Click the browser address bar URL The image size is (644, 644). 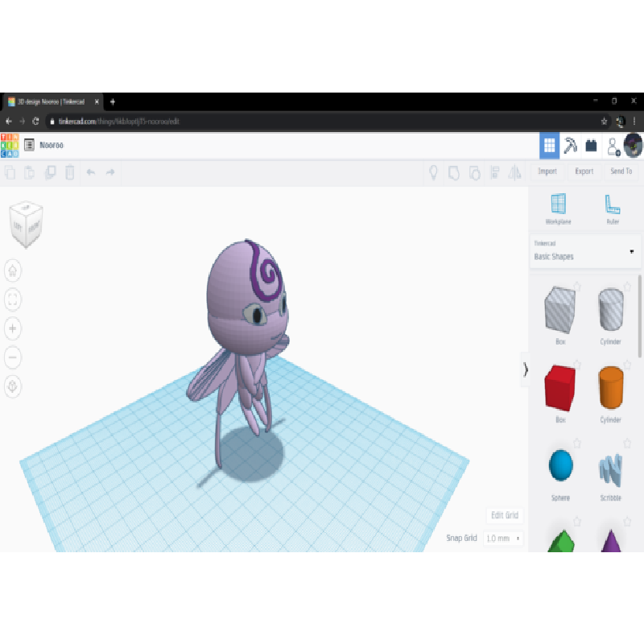pos(118,122)
